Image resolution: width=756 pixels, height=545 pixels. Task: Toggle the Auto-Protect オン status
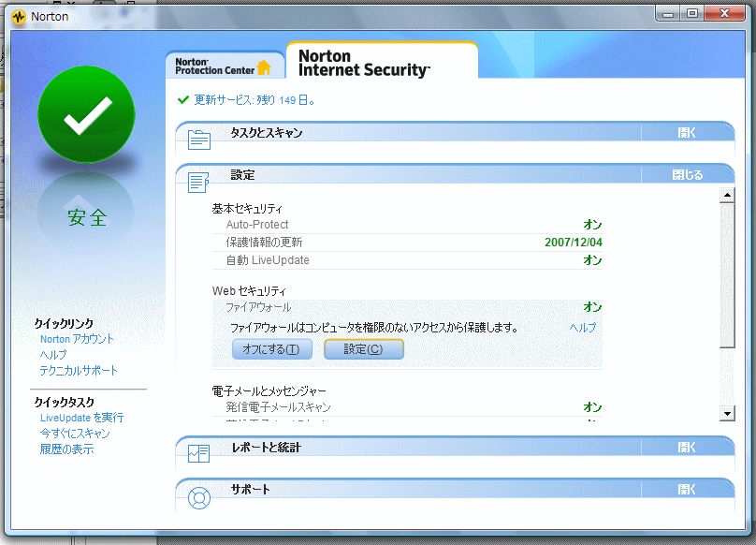coord(592,225)
